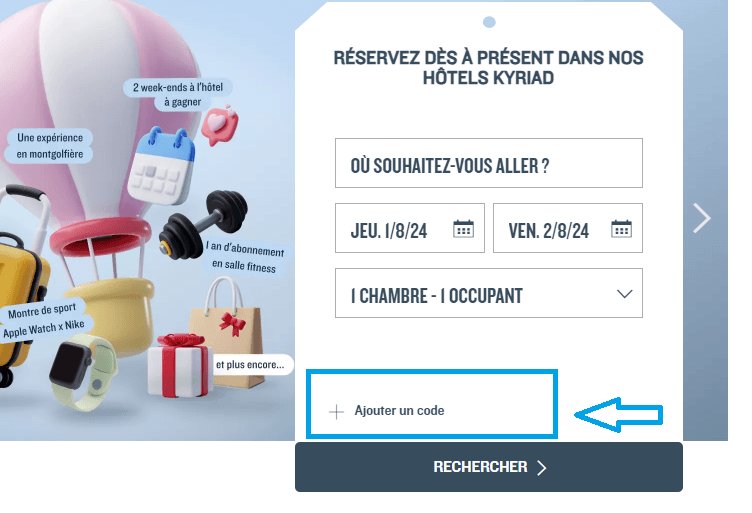Image resolution: width=752 pixels, height=513 pixels.
Task: Click the heart notification bubble in banner
Action: point(220,125)
